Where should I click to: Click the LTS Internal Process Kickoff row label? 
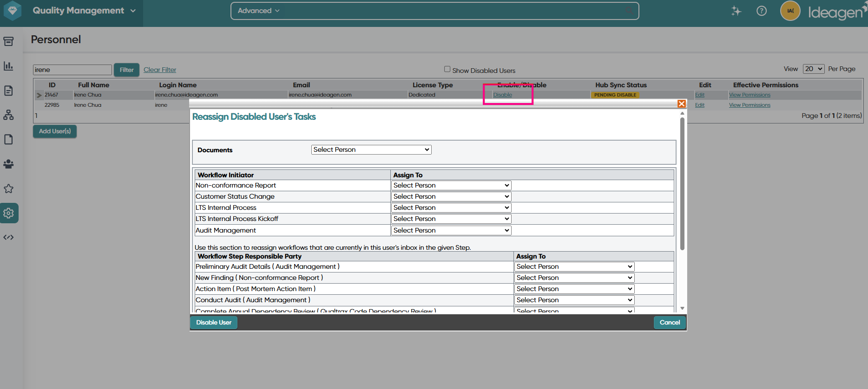(237, 219)
